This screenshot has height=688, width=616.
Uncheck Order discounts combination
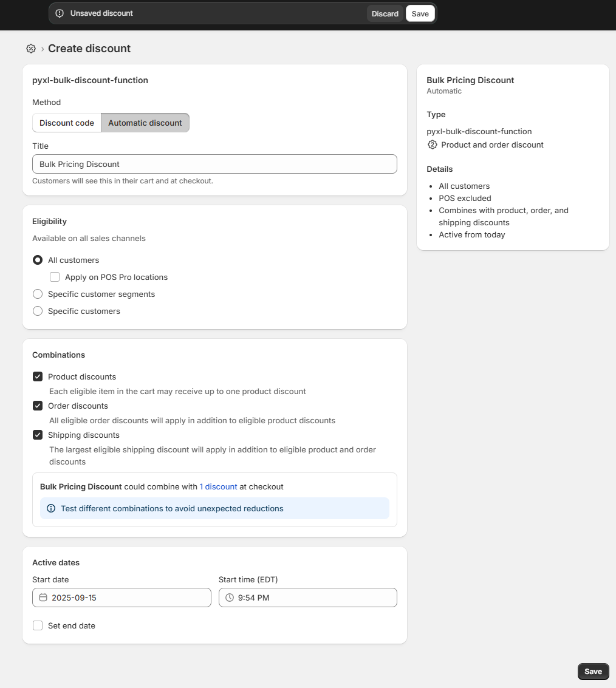click(x=38, y=406)
